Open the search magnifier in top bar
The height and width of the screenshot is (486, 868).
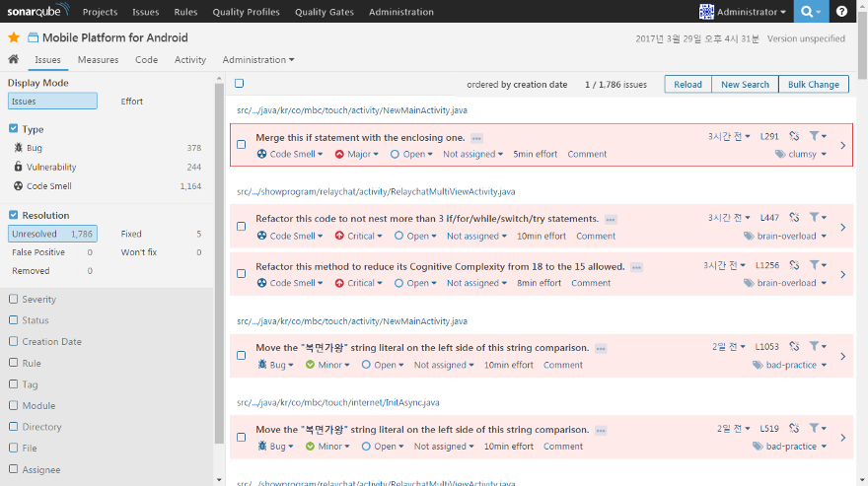[811, 11]
